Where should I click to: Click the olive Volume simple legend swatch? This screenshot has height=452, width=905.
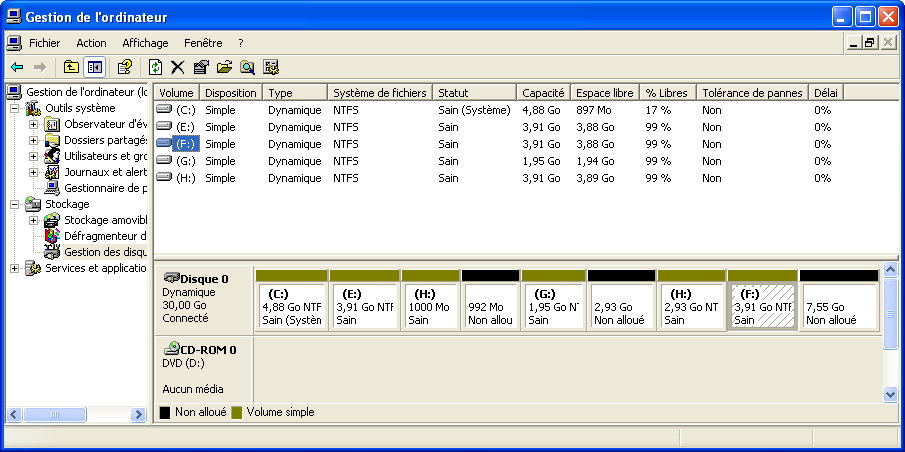tap(237, 412)
